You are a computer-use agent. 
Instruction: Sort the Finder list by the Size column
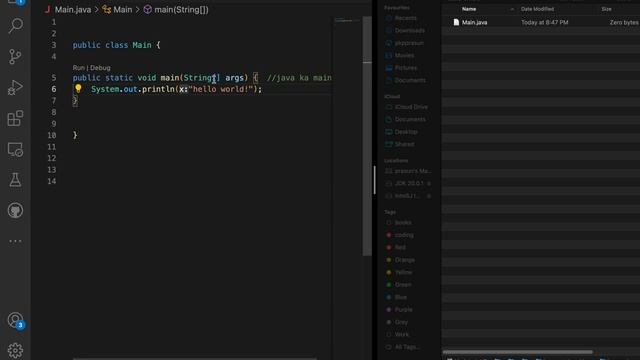[606, 9]
